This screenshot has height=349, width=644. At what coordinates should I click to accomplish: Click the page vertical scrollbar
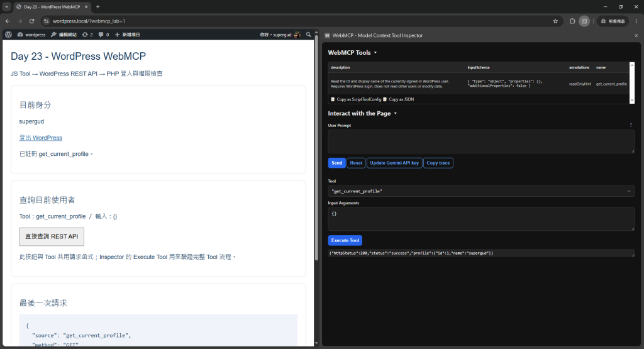(x=316, y=147)
